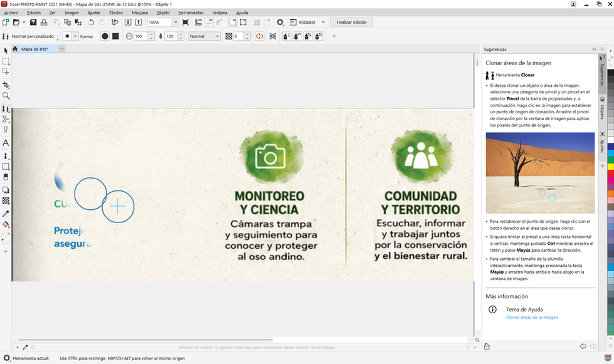Pick the red swatch in color palette

[610, 173]
